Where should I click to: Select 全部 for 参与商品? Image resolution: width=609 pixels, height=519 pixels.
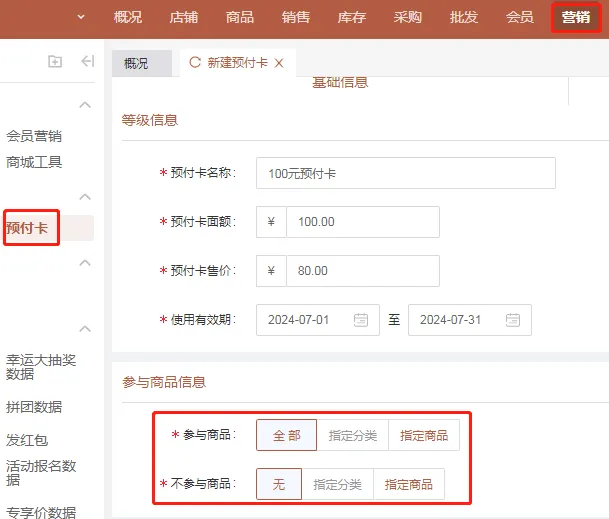286,435
